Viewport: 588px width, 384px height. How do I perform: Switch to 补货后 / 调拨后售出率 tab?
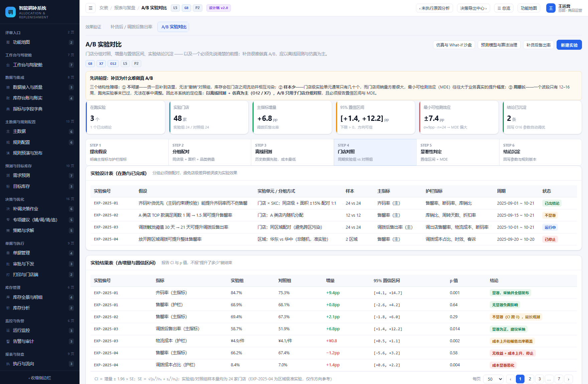click(131, 27)
